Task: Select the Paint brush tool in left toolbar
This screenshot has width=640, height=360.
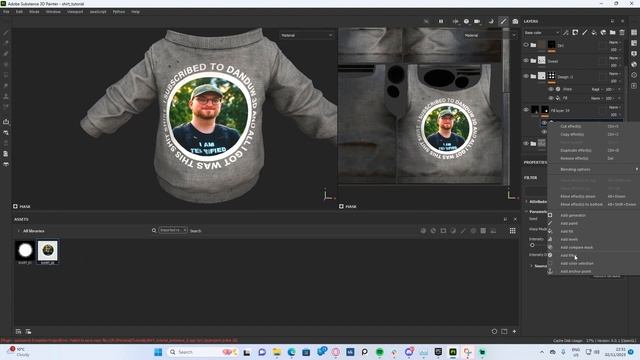Action: pyautogui.click(x=6, y=33)
